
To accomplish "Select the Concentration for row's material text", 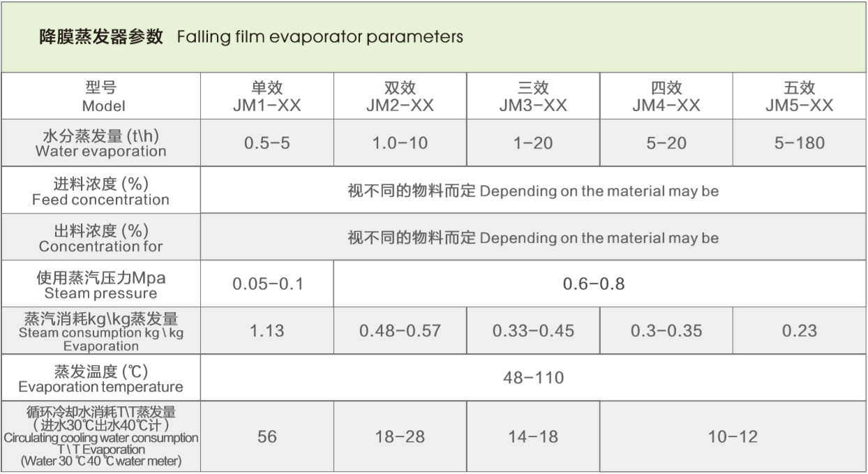I will tap(533, 238).
